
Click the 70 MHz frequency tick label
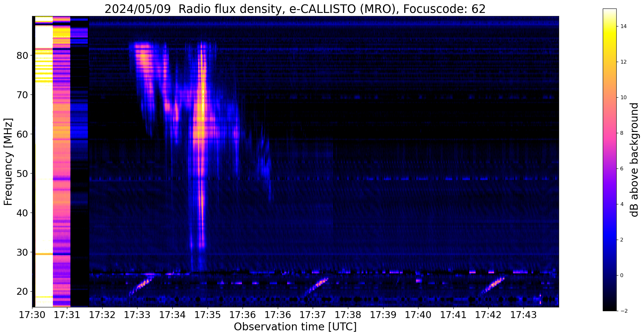22,95
